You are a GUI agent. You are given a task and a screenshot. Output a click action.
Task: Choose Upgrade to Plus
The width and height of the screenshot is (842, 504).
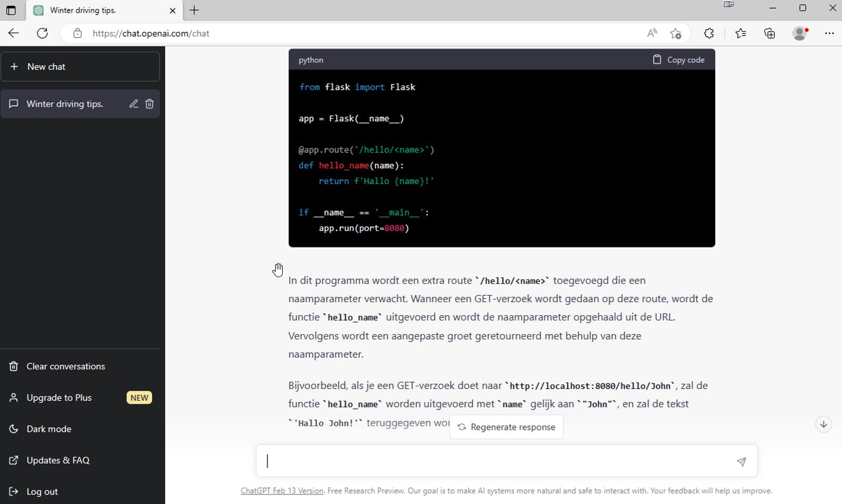tap(80, 398)
